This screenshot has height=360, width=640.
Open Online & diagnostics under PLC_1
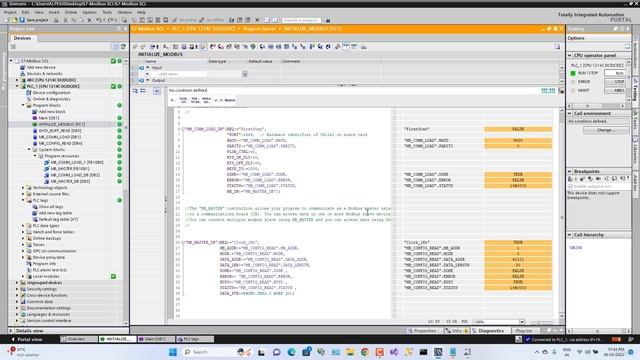(x=51, y=99)
